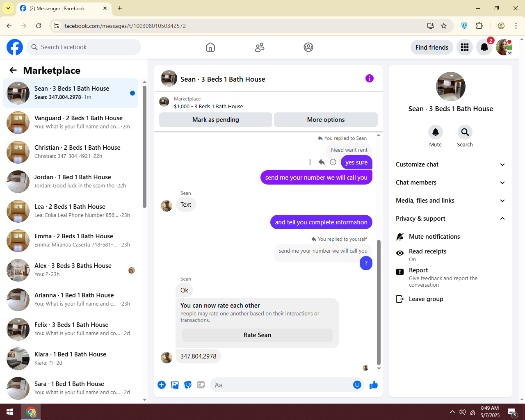Viewport: 525px width, 420px height.
Task: Open more options for 'yes sure' message
Action: (310, 162)
